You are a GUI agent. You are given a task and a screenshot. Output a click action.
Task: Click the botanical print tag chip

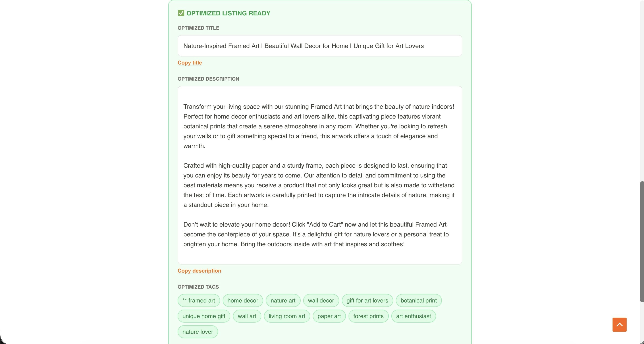[418, 300]
